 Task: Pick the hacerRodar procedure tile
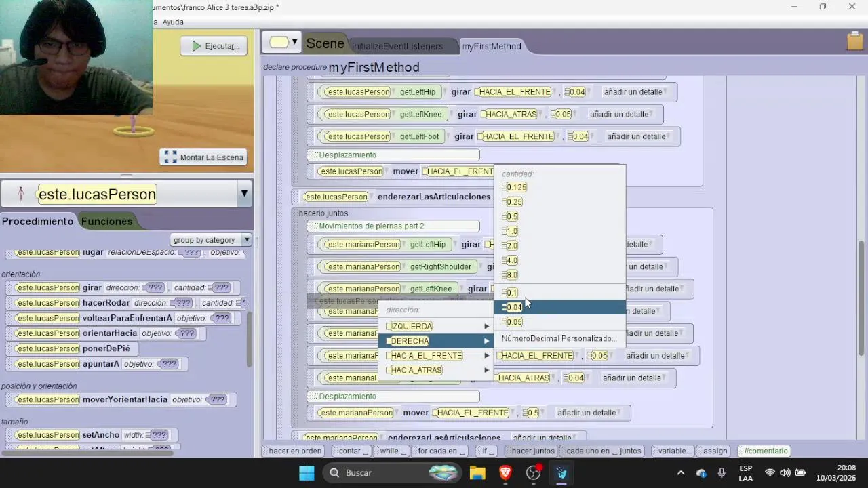pyautogui.click(x=125, y=303)
